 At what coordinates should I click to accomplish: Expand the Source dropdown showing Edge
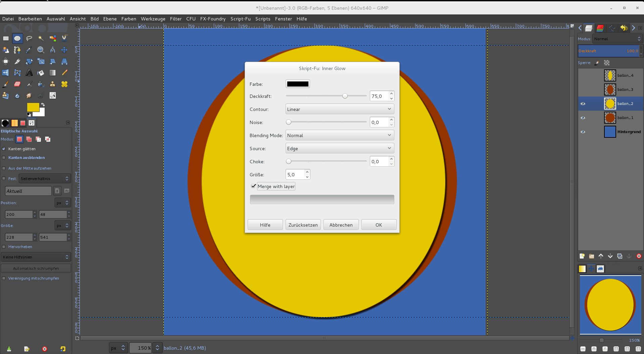click(340, 149)
